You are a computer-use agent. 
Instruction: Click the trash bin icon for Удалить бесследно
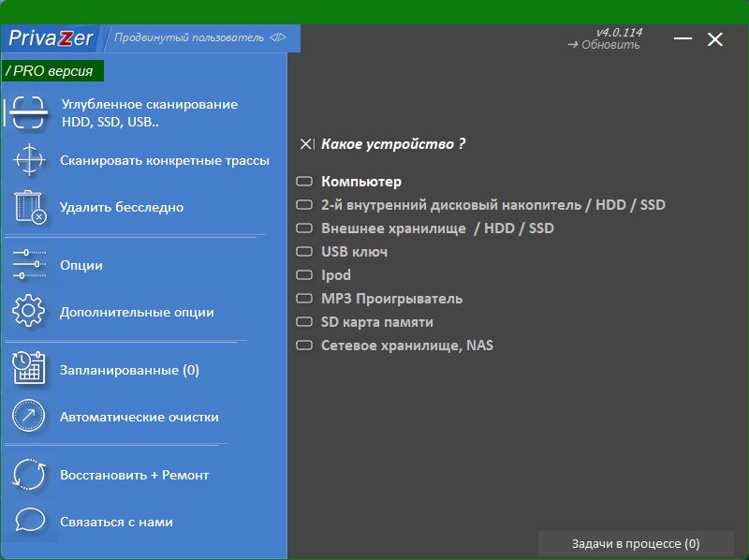coord(29,207)
